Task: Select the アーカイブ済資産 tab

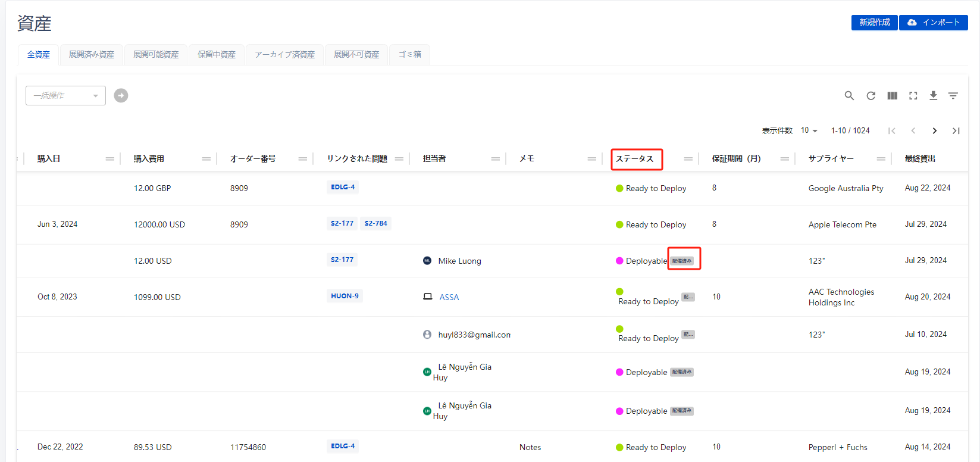Action: [284, 55]
